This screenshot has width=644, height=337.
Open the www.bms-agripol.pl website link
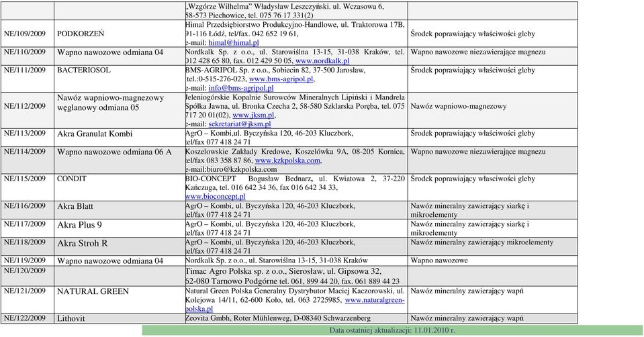coord(281,79)
